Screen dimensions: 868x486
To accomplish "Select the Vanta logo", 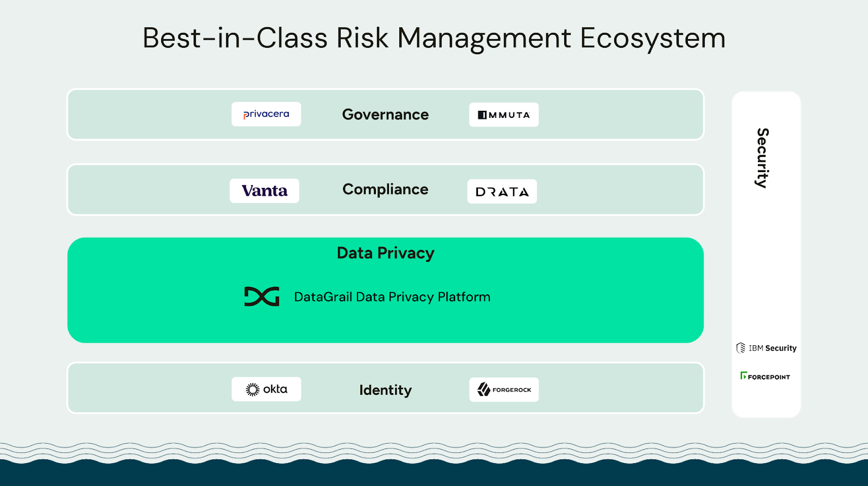I will (x=264, y=191).
